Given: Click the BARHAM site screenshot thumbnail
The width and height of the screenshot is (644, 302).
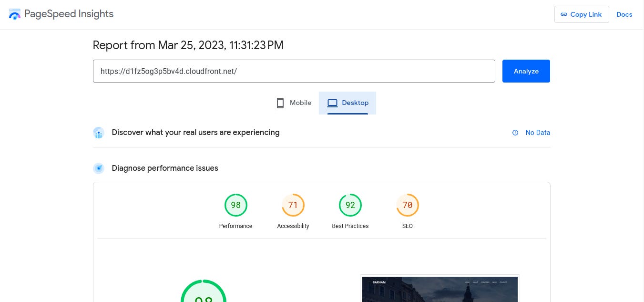Looking at the screenshot, I should click(x=440, y=289).
